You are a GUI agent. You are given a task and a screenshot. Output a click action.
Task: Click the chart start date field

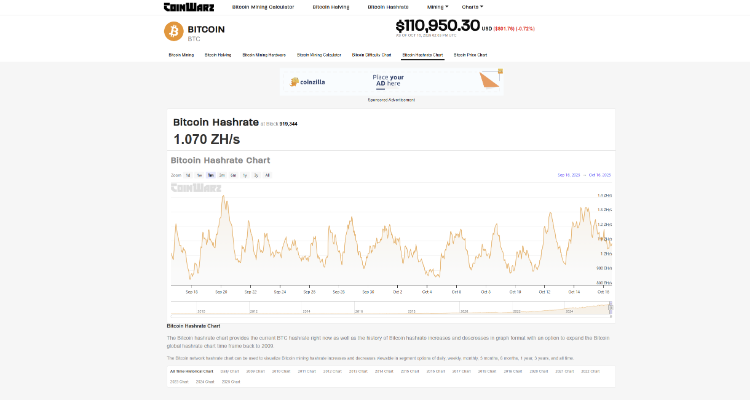(x=568, y=175)
